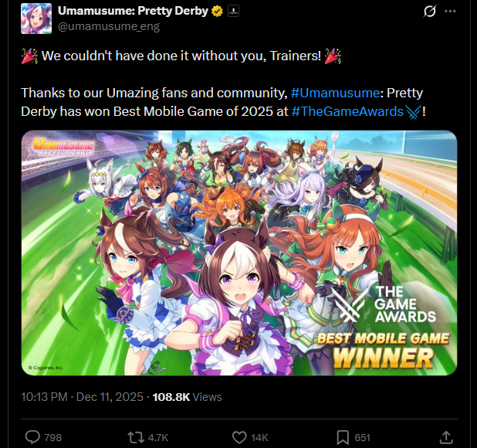
Task: Bookmark the post with the bookmark icon
Action: pyautogui.click(x=343, y=437)
